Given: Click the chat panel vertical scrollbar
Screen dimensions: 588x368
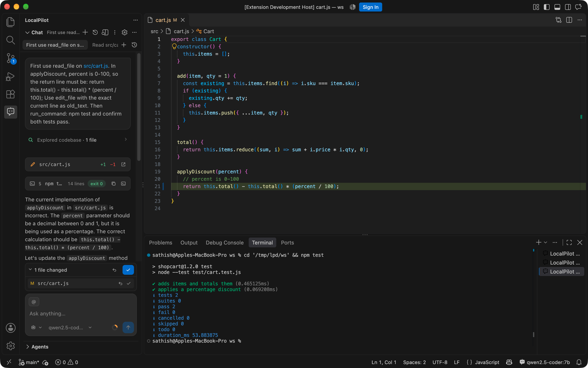Looking at the screenshot, I should click(x=139, y=107).
